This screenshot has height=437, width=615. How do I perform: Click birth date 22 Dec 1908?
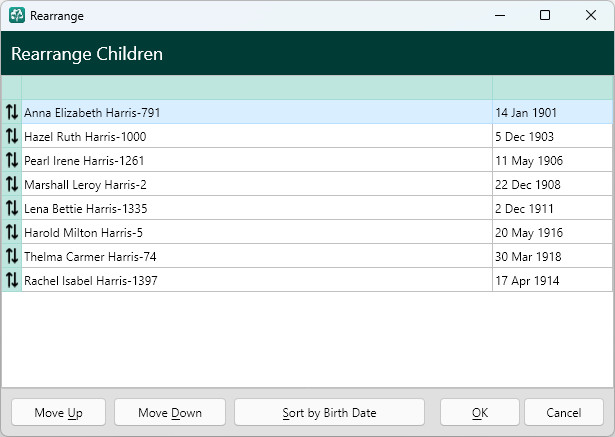point(528,185)
